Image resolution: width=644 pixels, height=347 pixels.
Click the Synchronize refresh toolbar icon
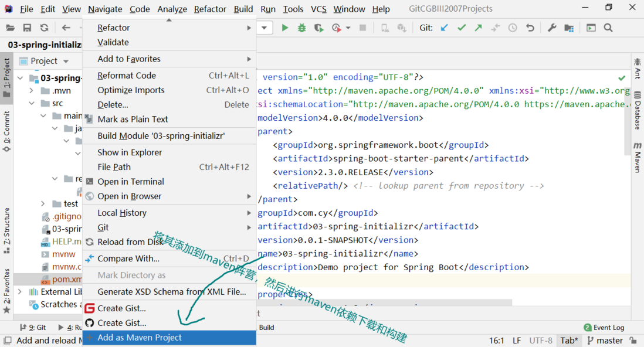pos(44,28)
